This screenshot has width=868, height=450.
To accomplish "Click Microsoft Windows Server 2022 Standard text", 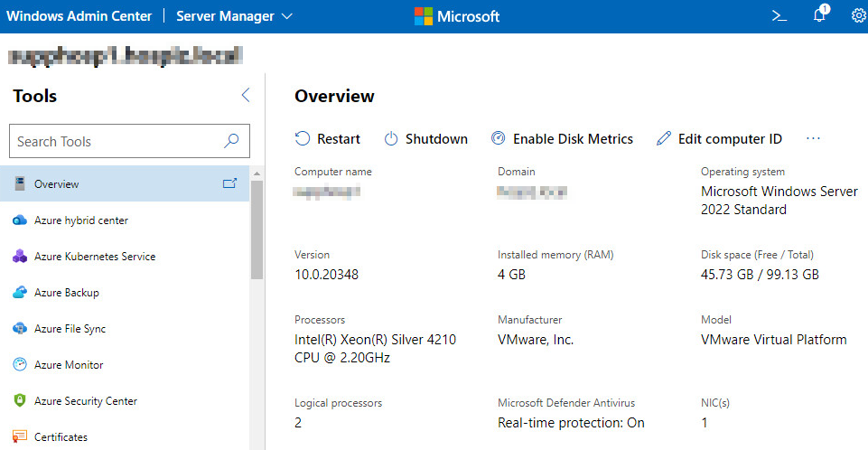I will click(779, 201).
